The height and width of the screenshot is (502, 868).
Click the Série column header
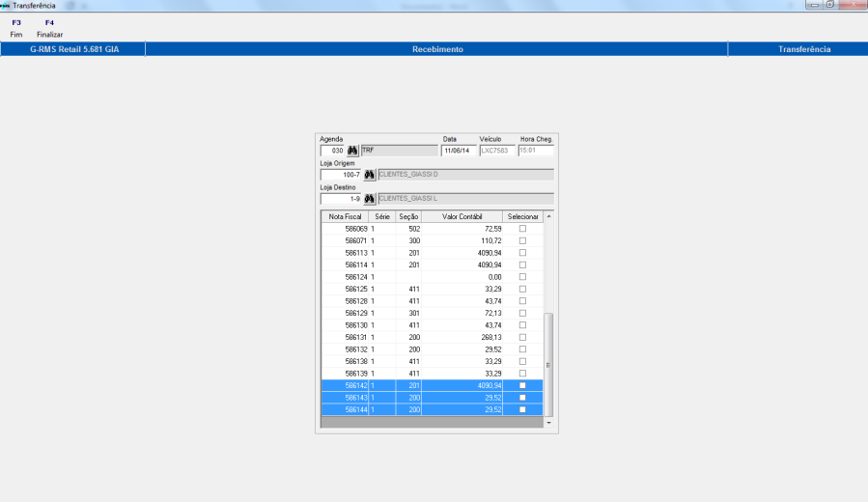382,217
